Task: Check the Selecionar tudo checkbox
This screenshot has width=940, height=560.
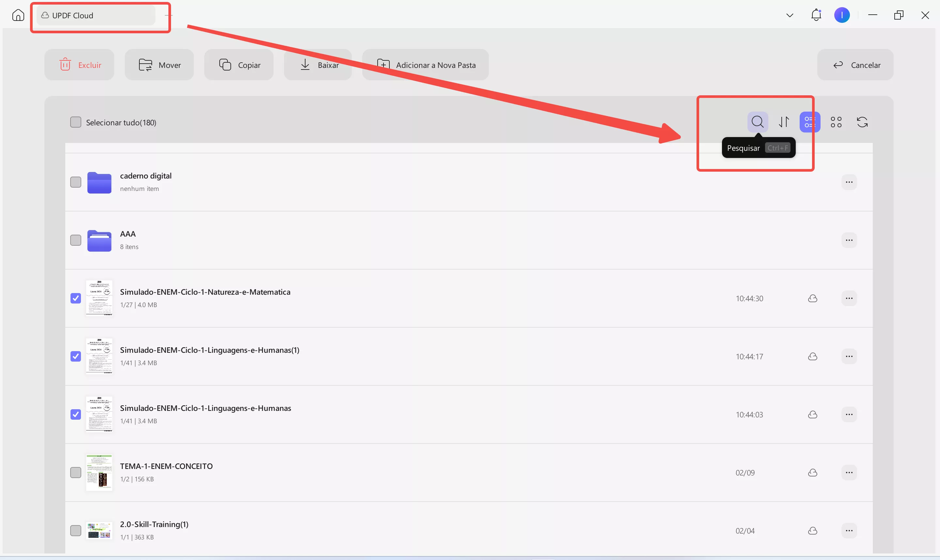Action: (x=75, y=122)
